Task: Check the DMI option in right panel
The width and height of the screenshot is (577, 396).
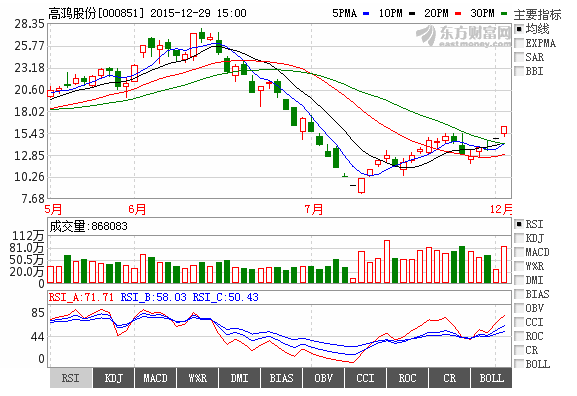Action: click(x=519, y=280)
